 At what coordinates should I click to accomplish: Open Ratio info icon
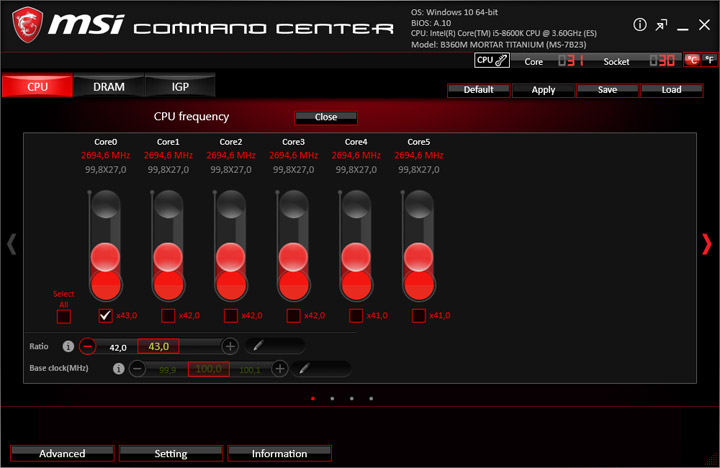click(68, 346)
